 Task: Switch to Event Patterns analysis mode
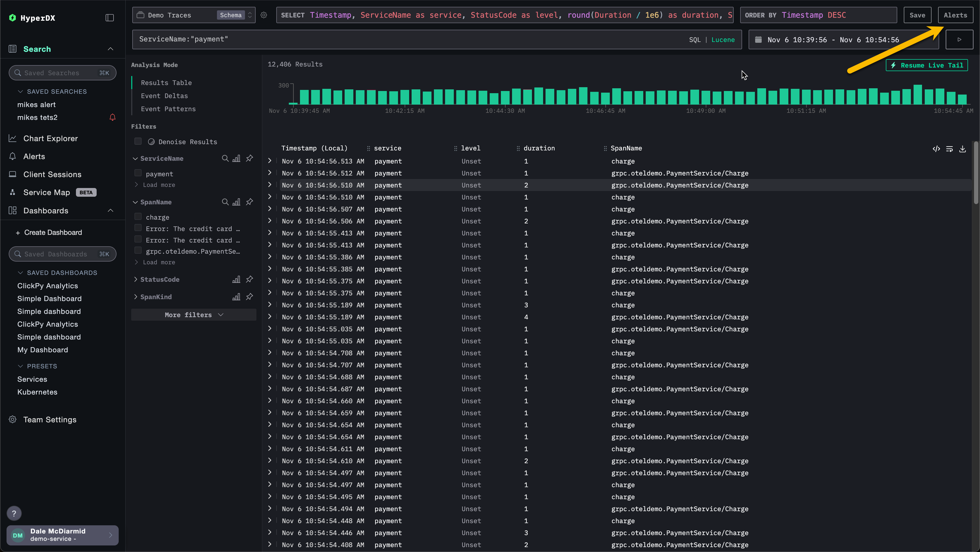(x=168, y=109)
